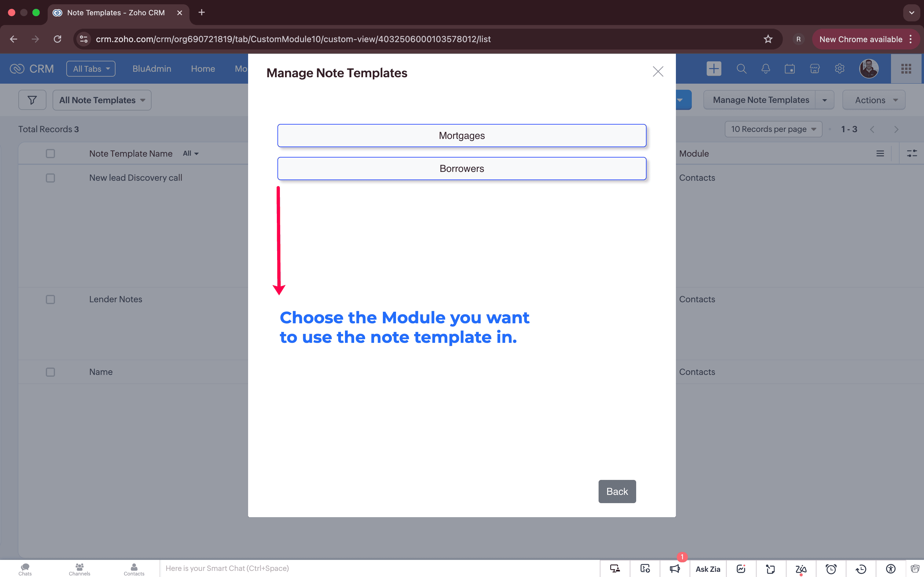Open Ask Zia in bottom bar
Viewport: 924px width, 577px height.
pos(707,568)
